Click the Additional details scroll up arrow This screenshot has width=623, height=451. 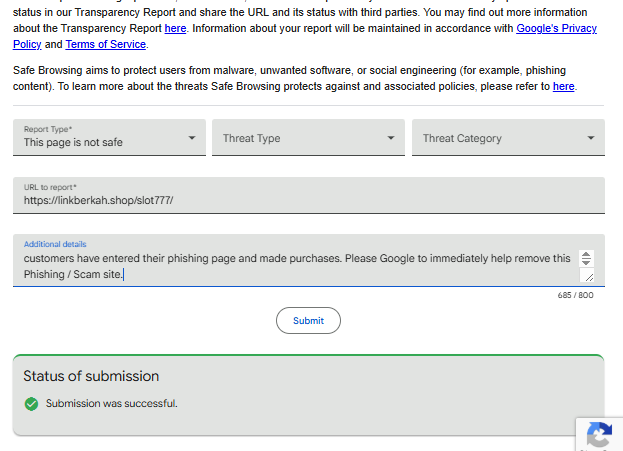586,255
